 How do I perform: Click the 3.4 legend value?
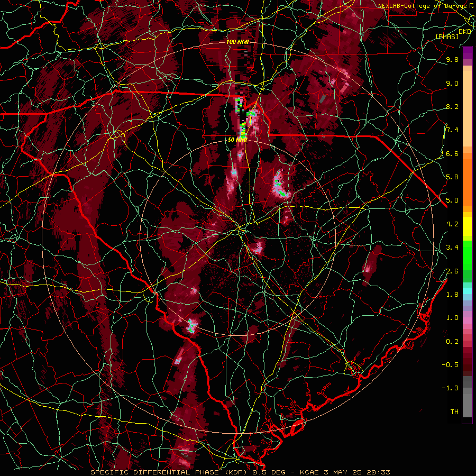[452, 248]
